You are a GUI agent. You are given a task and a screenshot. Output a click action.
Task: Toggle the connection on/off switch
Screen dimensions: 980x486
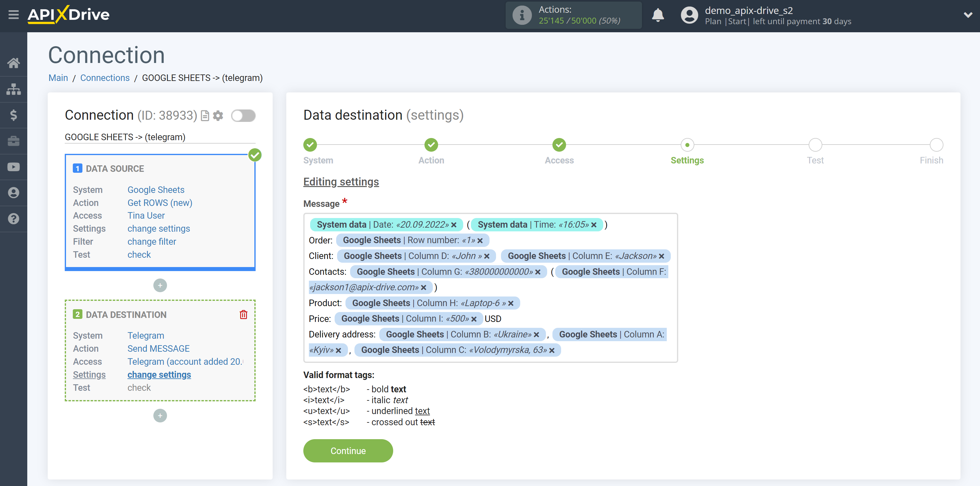244,115
